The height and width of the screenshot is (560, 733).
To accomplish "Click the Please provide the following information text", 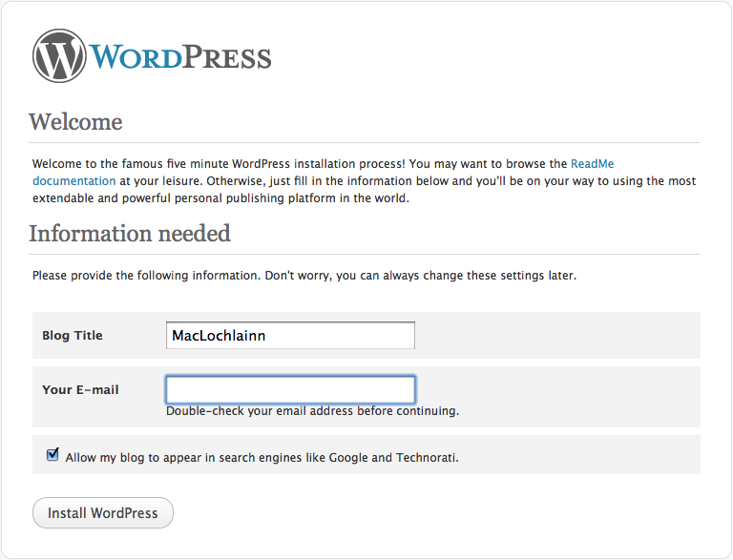I will click(x=304, y=276).
